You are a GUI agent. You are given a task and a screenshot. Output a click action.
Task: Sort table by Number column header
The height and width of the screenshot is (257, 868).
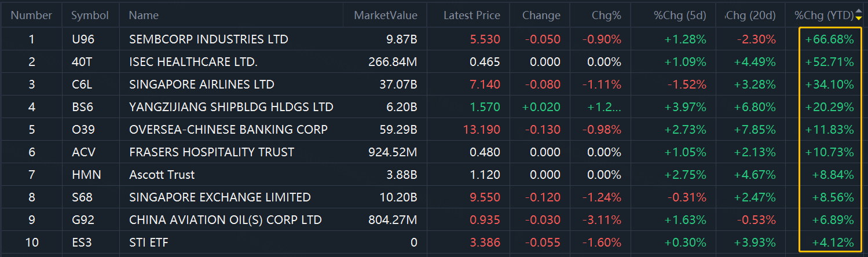tap(31, 16)
